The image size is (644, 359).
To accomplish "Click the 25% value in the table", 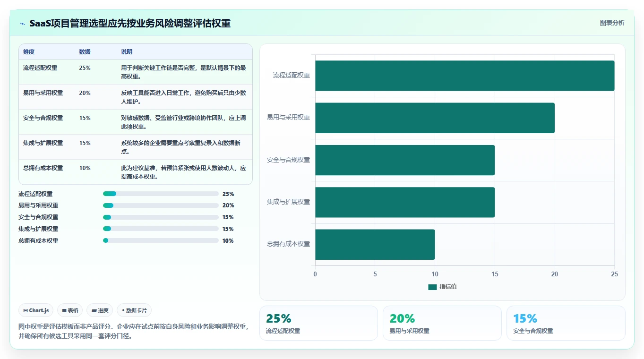I will [x=85, y=68].
